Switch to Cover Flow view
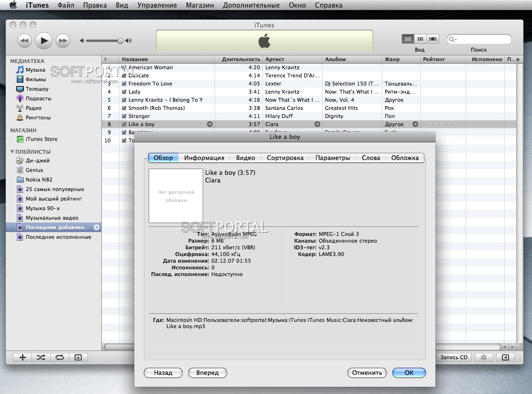Image resolution: width=532 pixels, height=394 pixels. [433, 39]
